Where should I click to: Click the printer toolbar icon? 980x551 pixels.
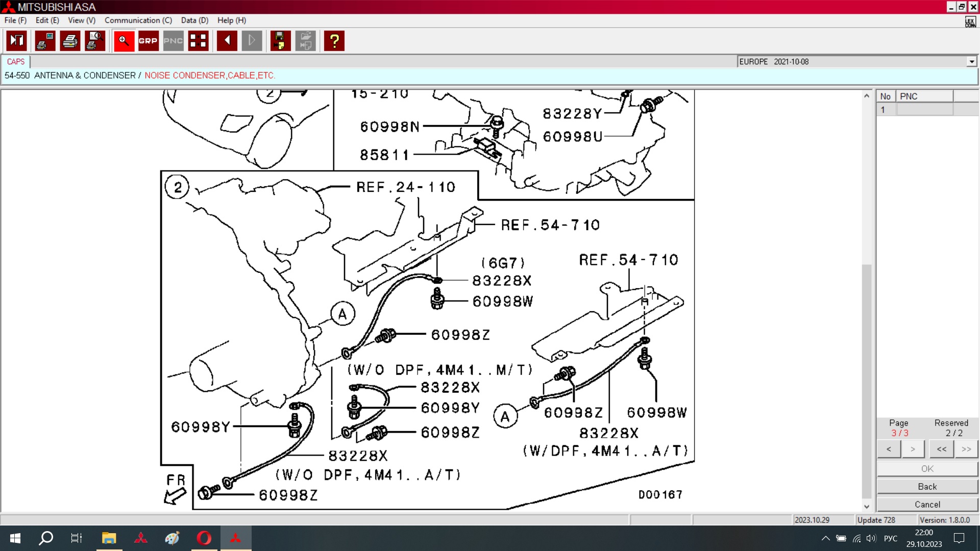pos(70,41)
